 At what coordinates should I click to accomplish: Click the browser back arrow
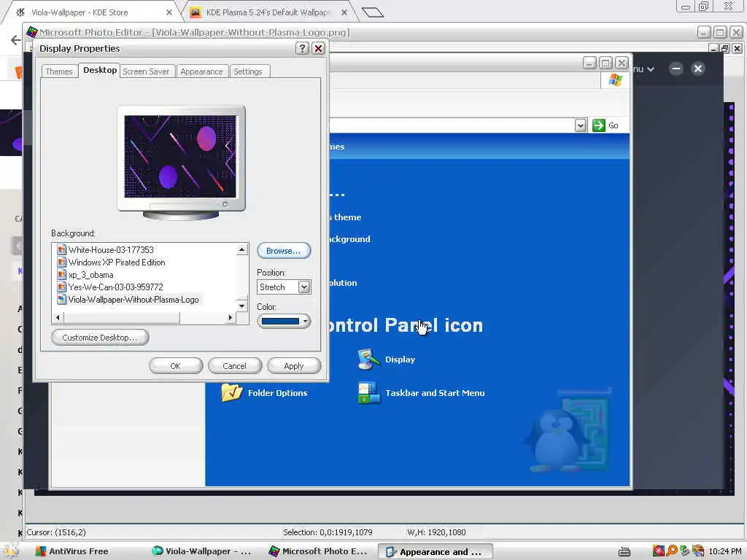pyautogui.click(x=16, y=40)
